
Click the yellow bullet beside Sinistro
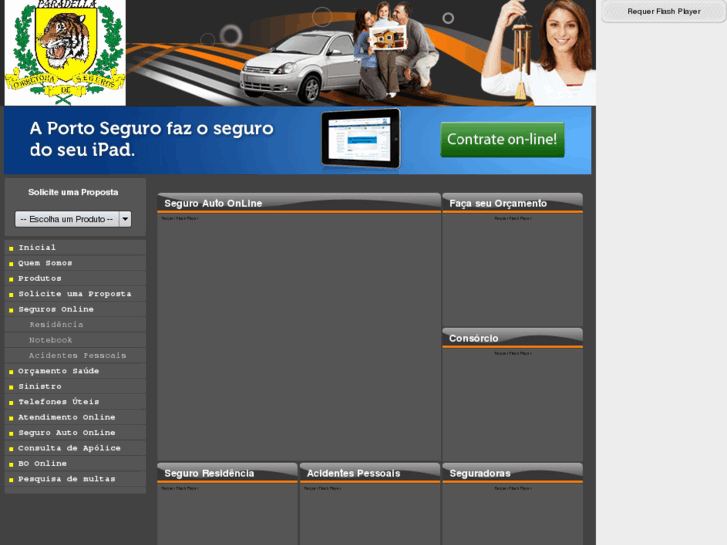(11, 387)
